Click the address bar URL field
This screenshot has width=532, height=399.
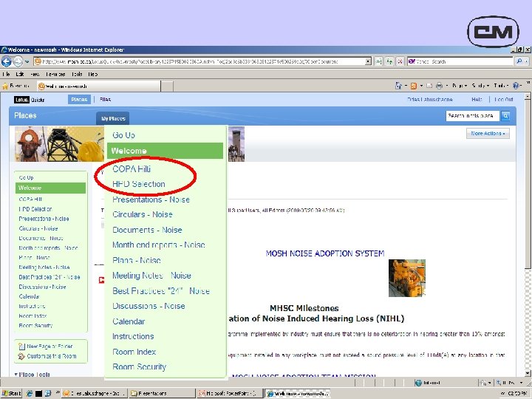point(199,61)
